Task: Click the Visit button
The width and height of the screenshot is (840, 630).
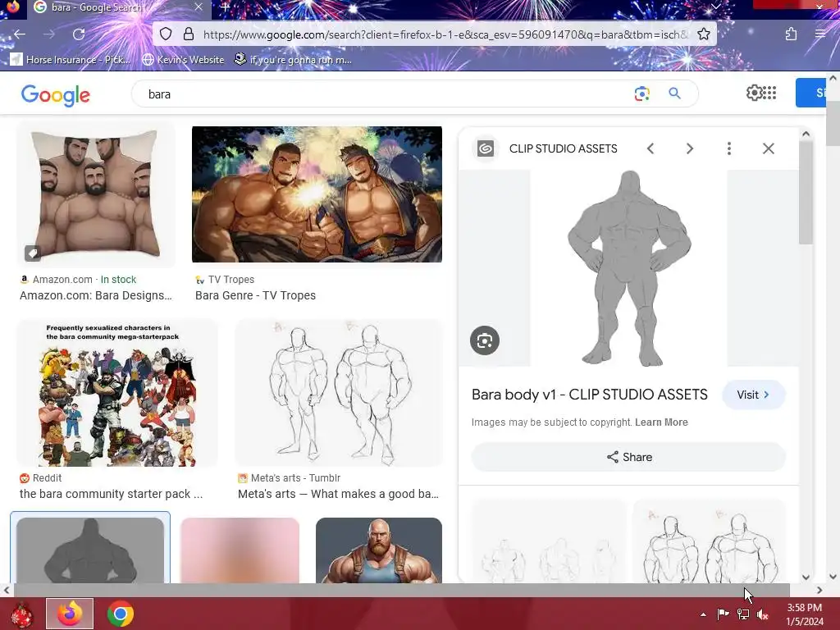Action: 754,395
